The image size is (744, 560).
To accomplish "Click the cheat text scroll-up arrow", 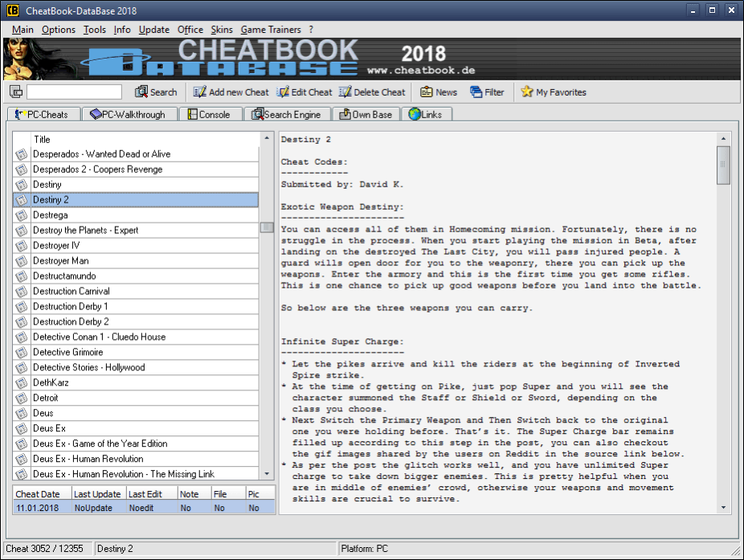I will tap(723, 138).
